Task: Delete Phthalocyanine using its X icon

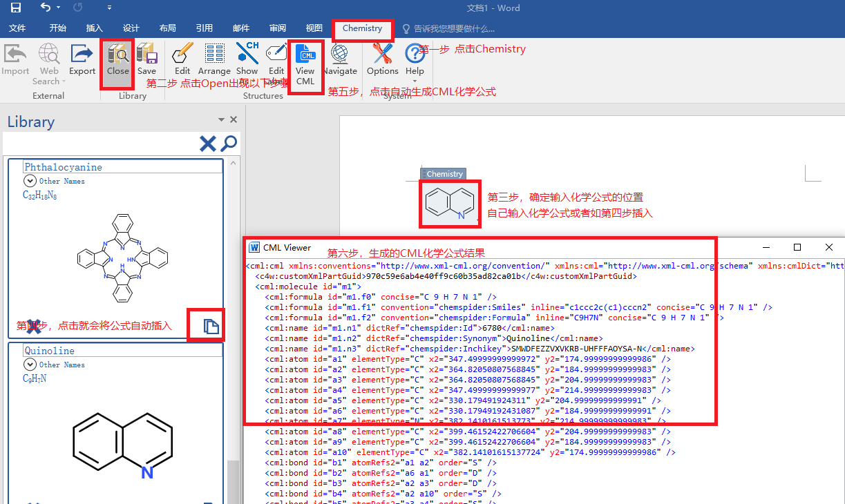Action: (x=33, y=327)
